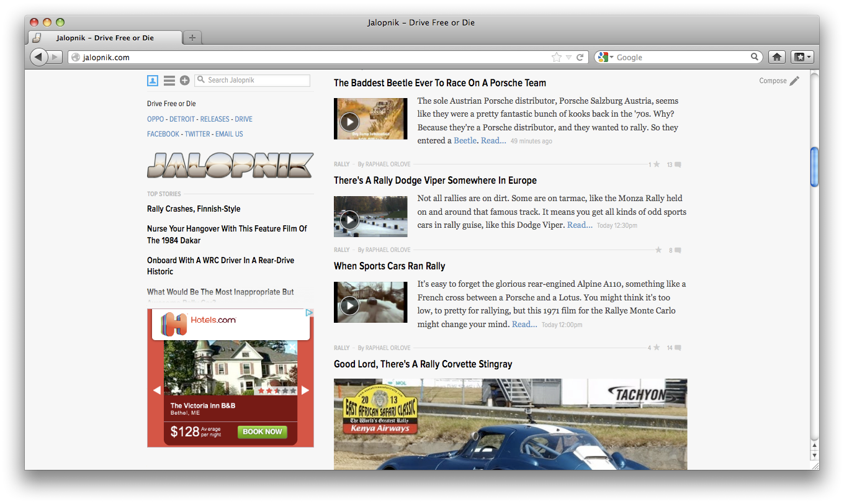Open comments icon for Baddest Beetle article
The width and height of the screenshot is (844, 504).
[678, 165]
